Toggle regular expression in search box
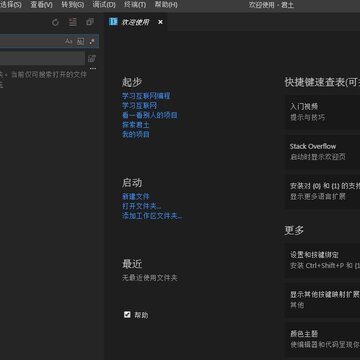The width and height of the screenshot is (360, 360). [92, 41]
